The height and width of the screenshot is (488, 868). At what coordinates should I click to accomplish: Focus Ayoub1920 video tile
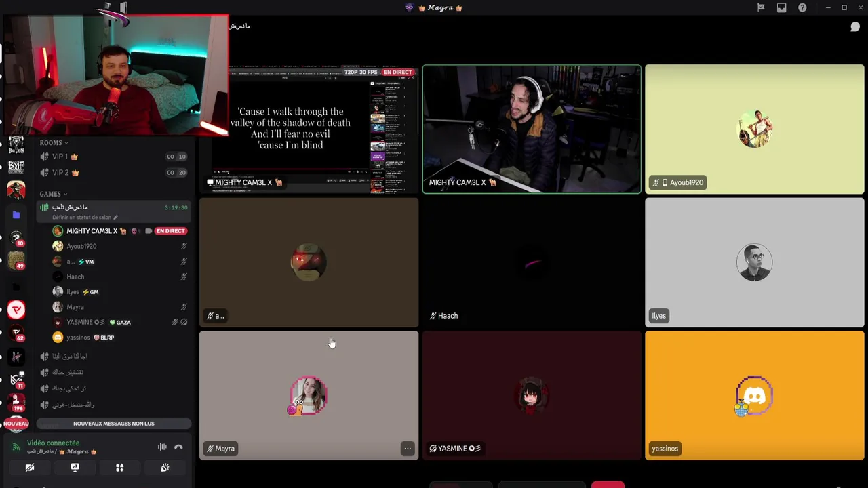[755, 129]
